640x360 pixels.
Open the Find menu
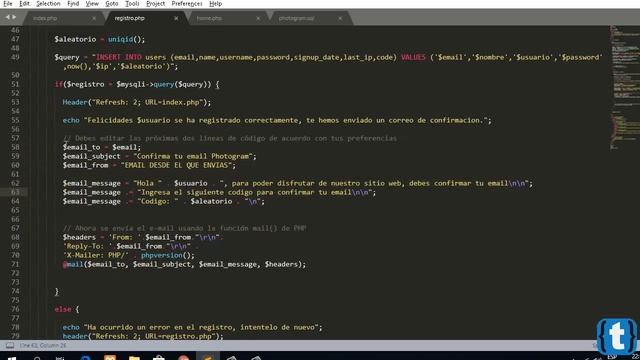pos(73,4)
